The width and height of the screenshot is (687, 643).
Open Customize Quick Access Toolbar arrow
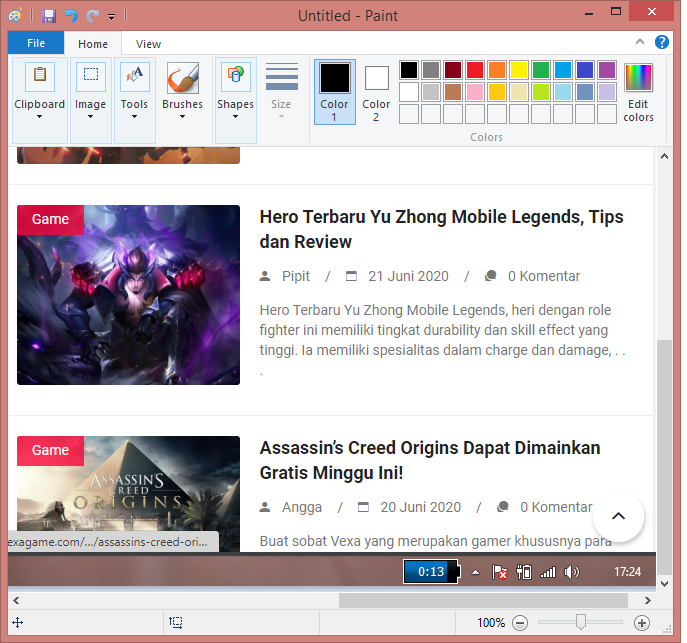pos(112,17)
